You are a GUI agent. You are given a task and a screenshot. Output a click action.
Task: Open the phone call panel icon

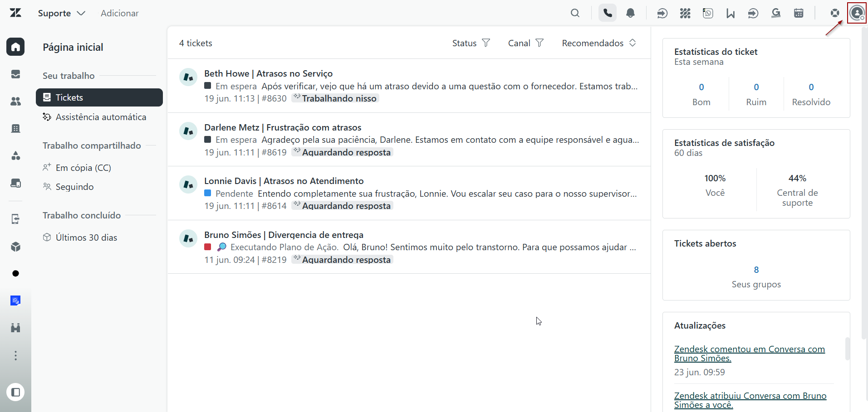point(608,13)
